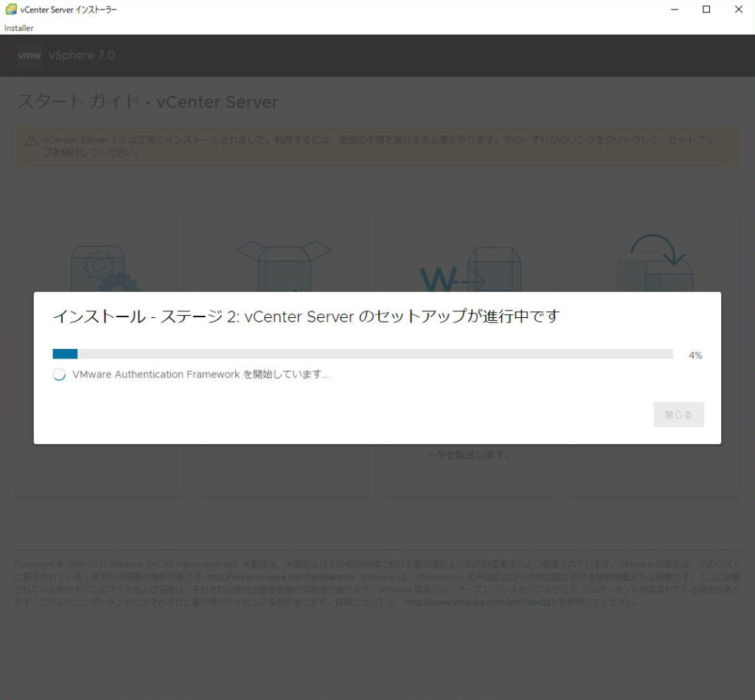The height and width of the screenshot is (700, 755).
Task: Open the Installer menu
Action: (x=18, y=28)
